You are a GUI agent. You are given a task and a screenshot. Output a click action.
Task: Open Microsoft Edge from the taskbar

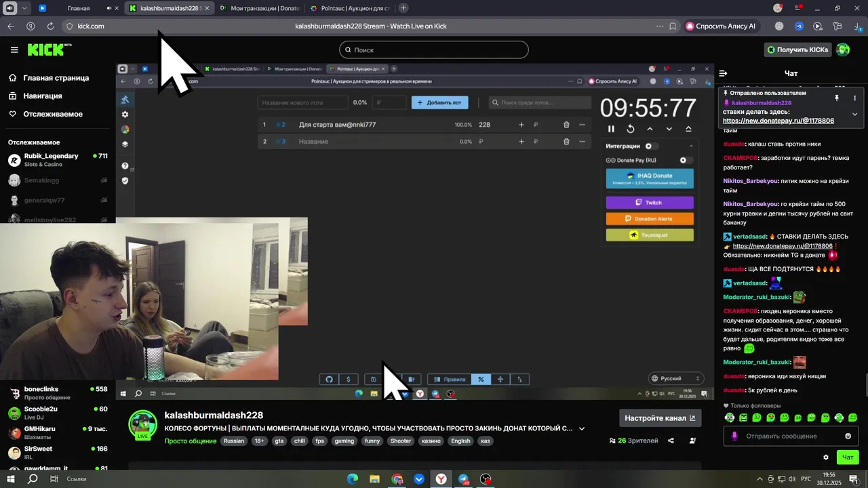coord(353,479)
